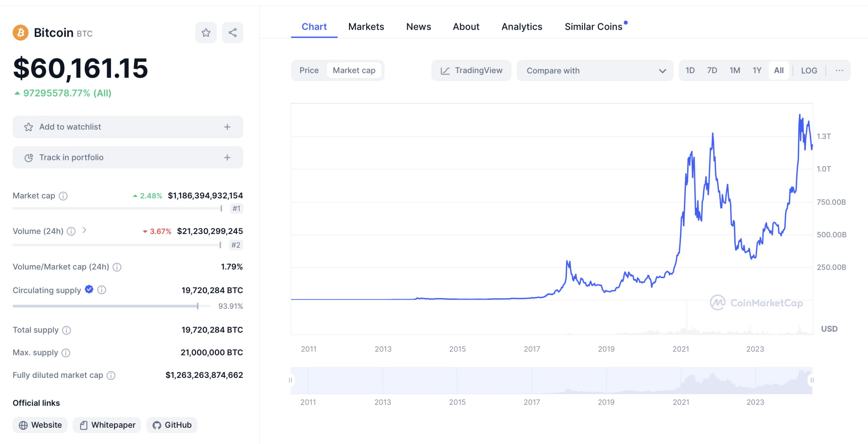The height and width of the screenshot is (444, 868).
Task: Click the Bitcoin star/watchlist icon
Action: click(x=205, y=32)
